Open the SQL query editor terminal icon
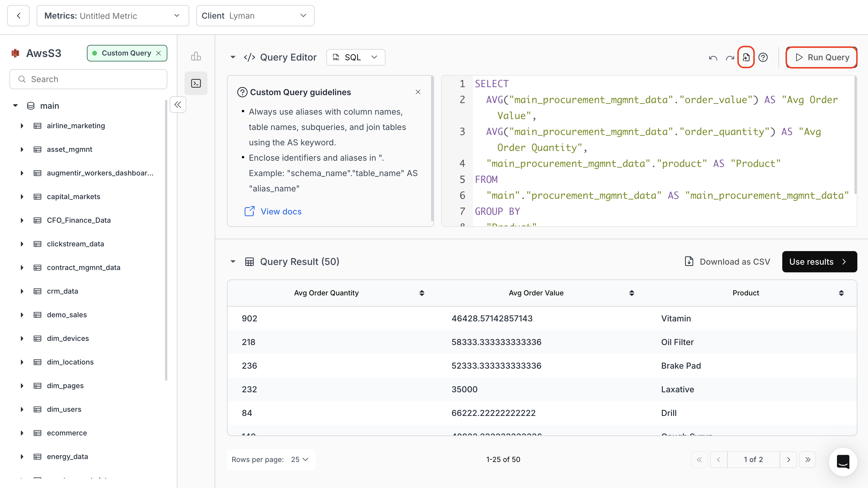 (196, 83)
